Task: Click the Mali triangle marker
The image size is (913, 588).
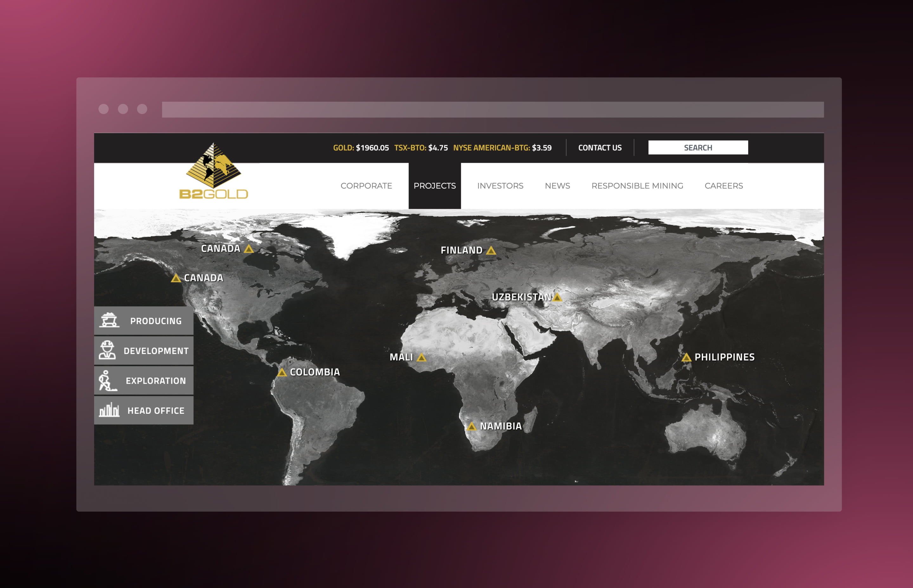Action: (x=421, y=357)
